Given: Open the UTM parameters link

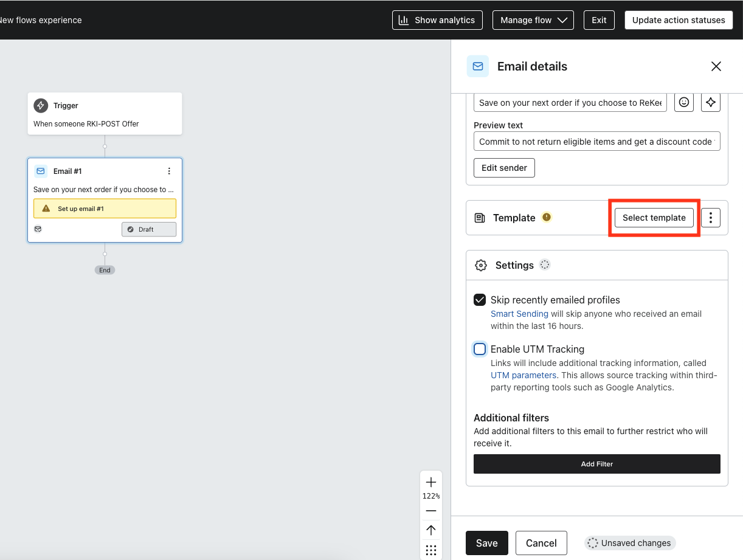Looking at the screenshot, I should (524, 375).
